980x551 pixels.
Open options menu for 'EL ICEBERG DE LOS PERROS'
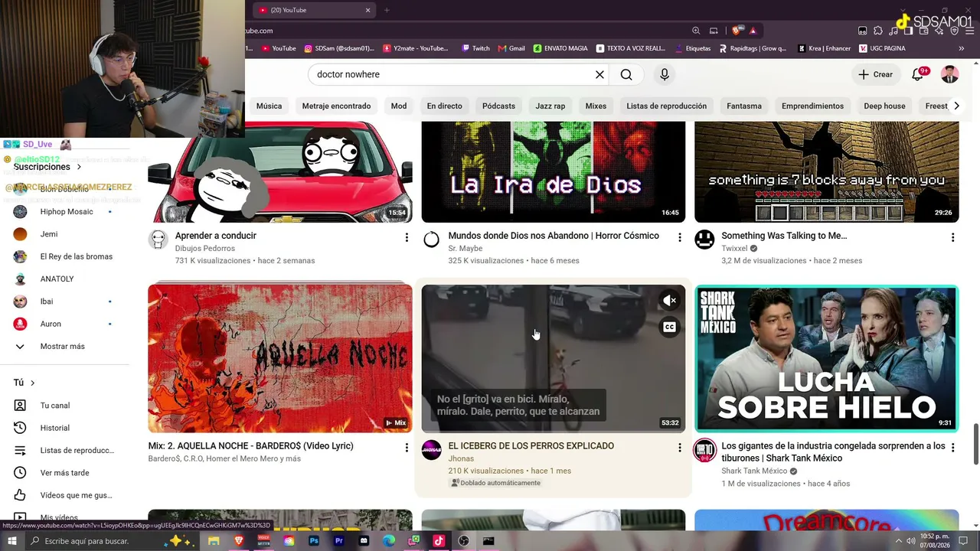pyautogui.click(x=679, y=448)
